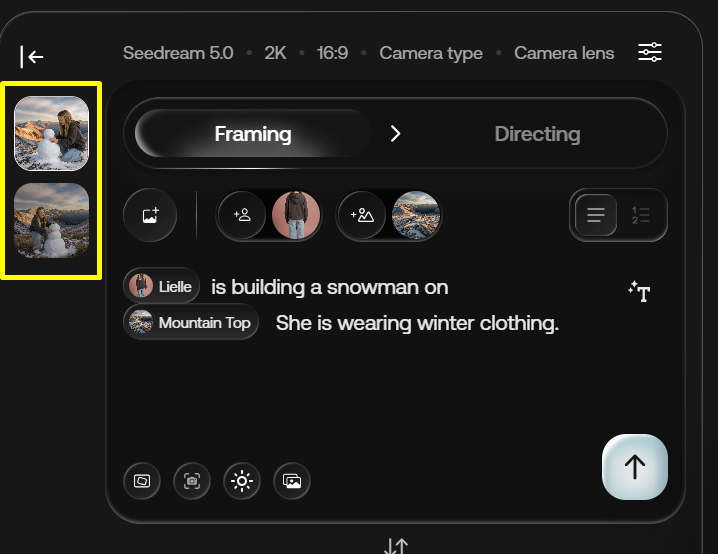Switch to plain paragraph text mode

[x=596, y=215]
